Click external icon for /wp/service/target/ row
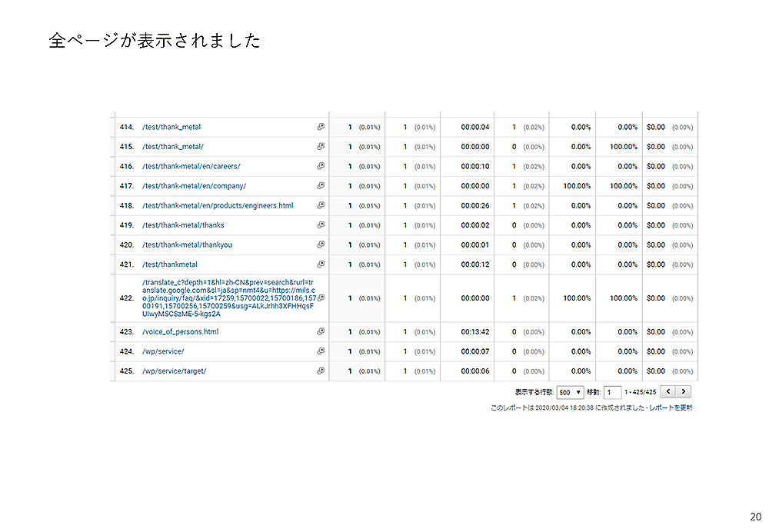The height and width of the screenshot is (532, 769). pos(321,371)
